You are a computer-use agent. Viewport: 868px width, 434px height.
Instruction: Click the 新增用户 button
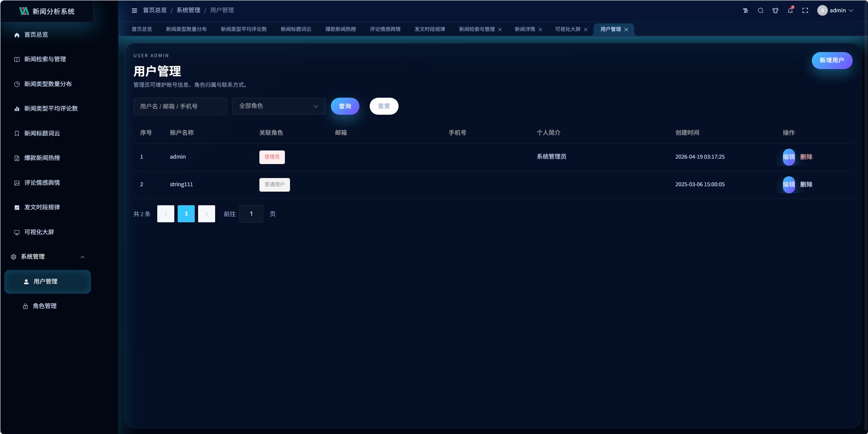[x=832, y=60]
